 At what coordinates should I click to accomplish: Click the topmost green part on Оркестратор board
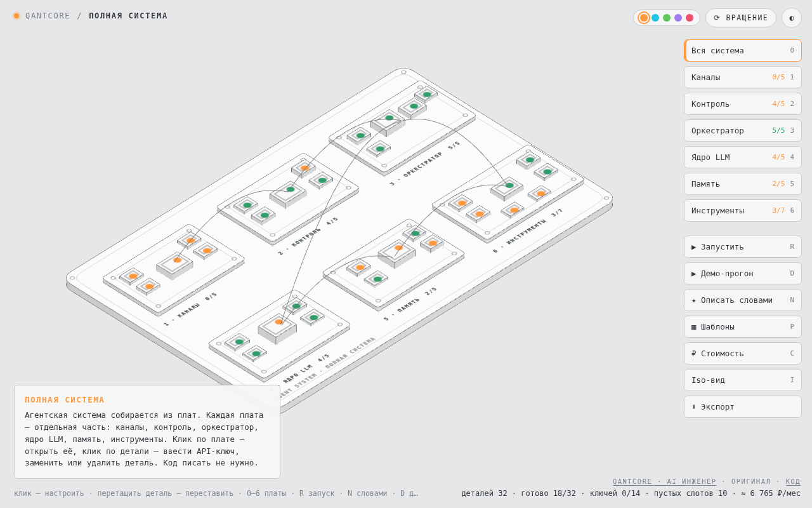pos(426,95)
